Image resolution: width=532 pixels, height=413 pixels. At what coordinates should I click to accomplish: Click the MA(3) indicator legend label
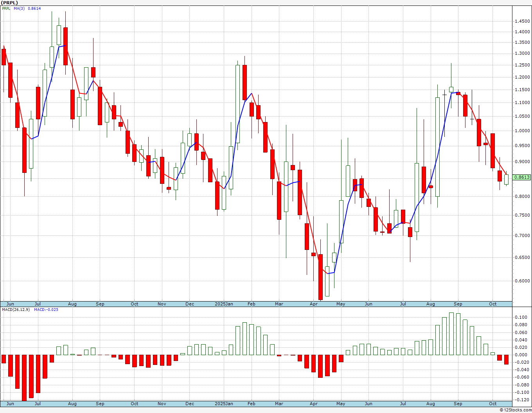point(19,9)
